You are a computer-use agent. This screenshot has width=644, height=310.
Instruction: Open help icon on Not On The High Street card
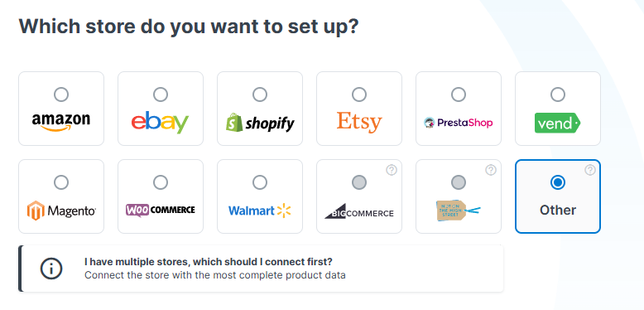coord(491,170)
